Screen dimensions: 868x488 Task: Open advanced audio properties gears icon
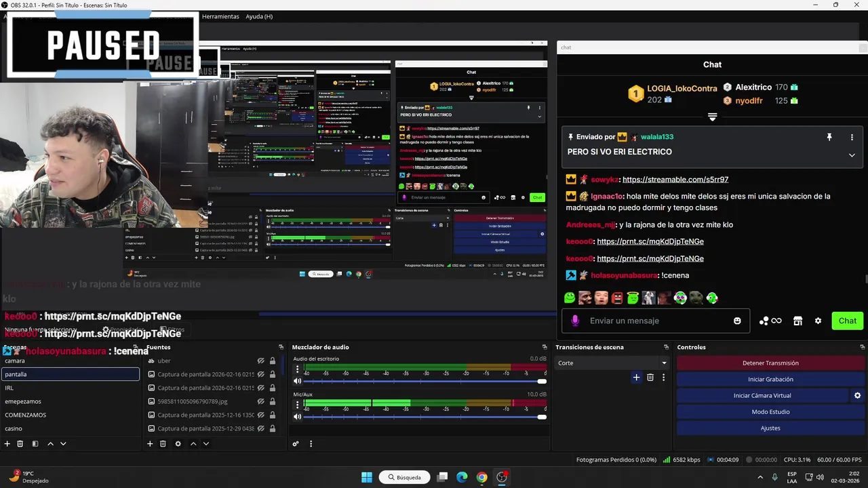[x=296, y=444]
